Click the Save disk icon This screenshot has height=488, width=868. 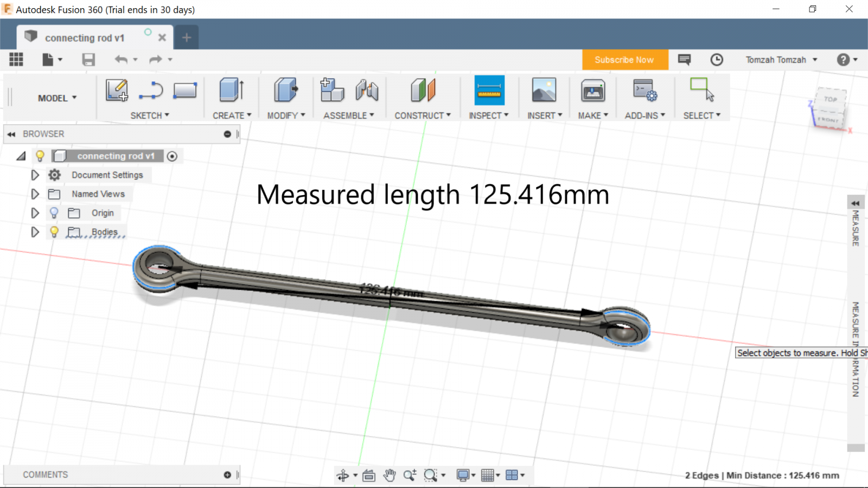point(88,60)
